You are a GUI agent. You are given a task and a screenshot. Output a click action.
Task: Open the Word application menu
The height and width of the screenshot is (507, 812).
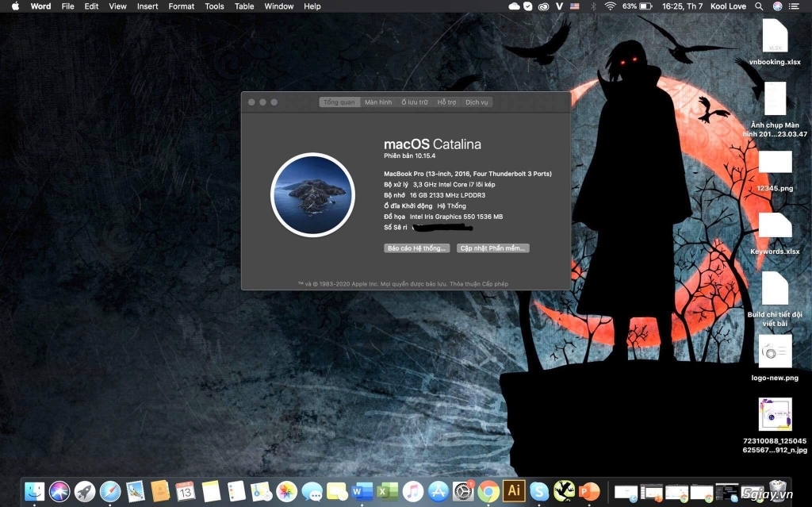click(x=40, y=6)
